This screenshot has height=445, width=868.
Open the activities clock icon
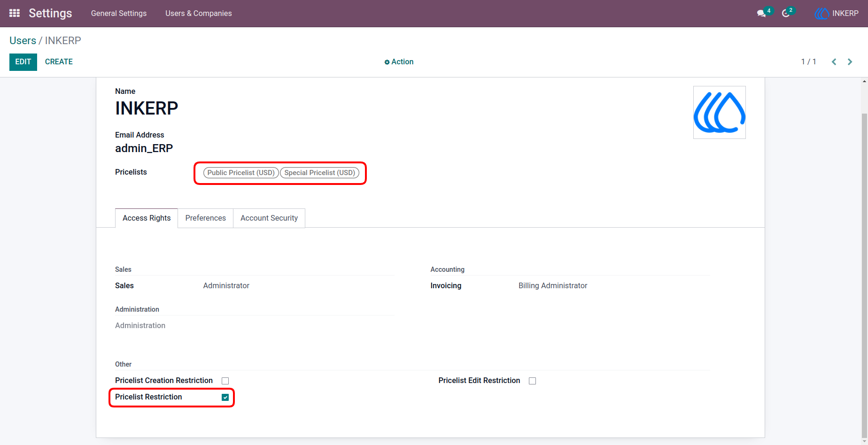tap(786, 14)
